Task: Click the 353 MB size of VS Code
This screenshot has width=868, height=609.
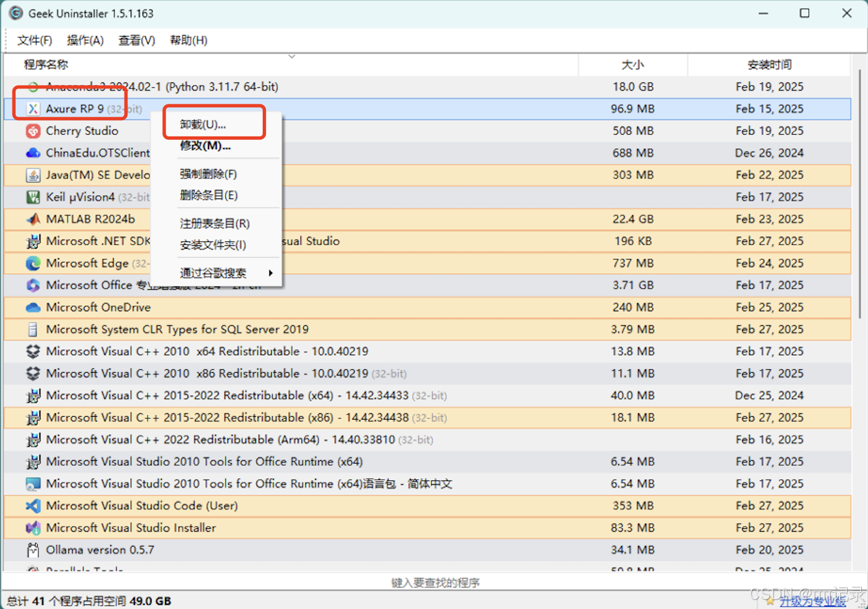Action: coord(633,506)
